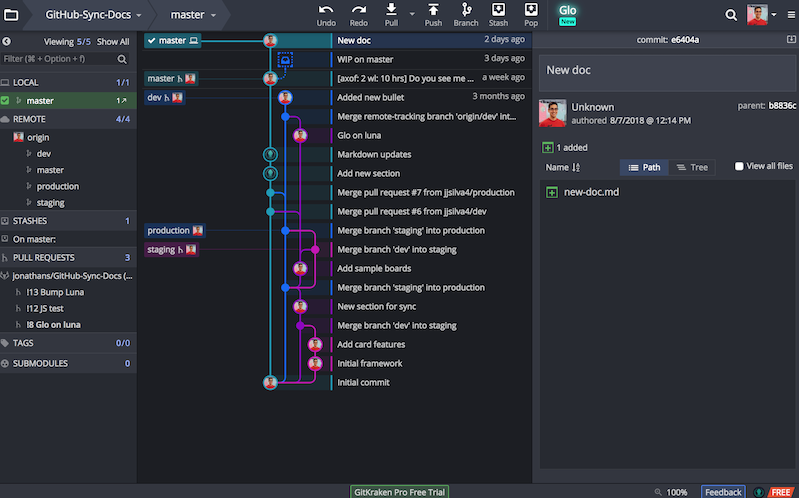This screenshot has height=498, width=800.
Task: Select the new-doc.md file
Action: click(x=591, y=192)
